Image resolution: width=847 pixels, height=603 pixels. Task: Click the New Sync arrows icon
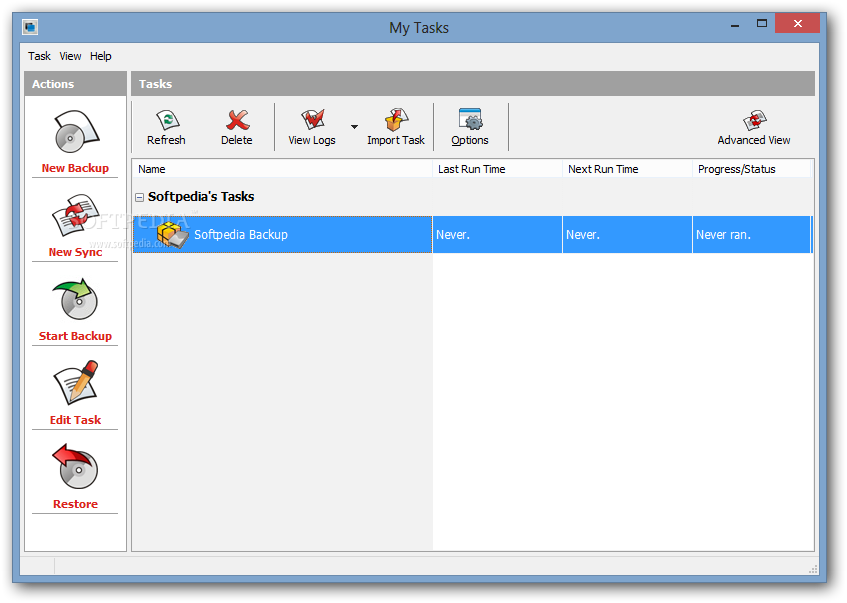tap(76, 216)
